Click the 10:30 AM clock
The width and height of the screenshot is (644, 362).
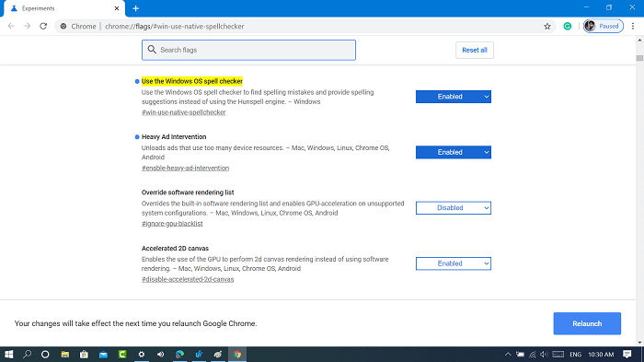click(x=601, y=355)
